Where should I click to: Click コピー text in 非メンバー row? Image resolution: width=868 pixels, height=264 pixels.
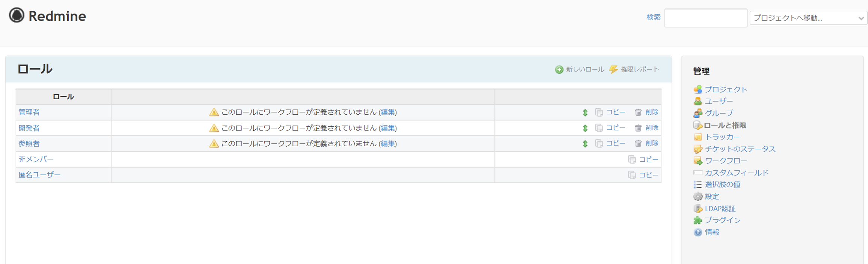(x=649, y=159)
